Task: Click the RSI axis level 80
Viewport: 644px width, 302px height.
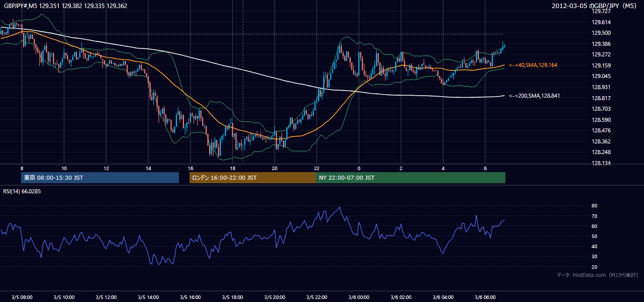Action: tap(594, 206)
